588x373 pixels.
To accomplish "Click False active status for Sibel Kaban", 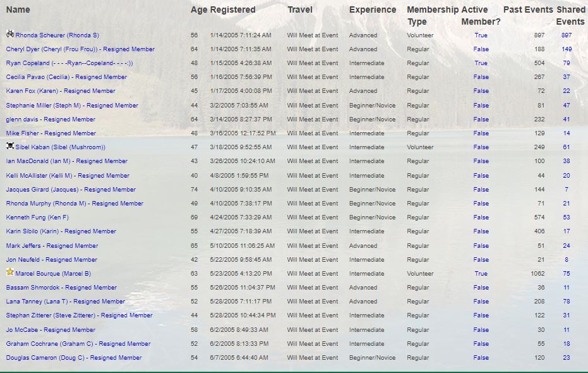I will tap(481, 147).
